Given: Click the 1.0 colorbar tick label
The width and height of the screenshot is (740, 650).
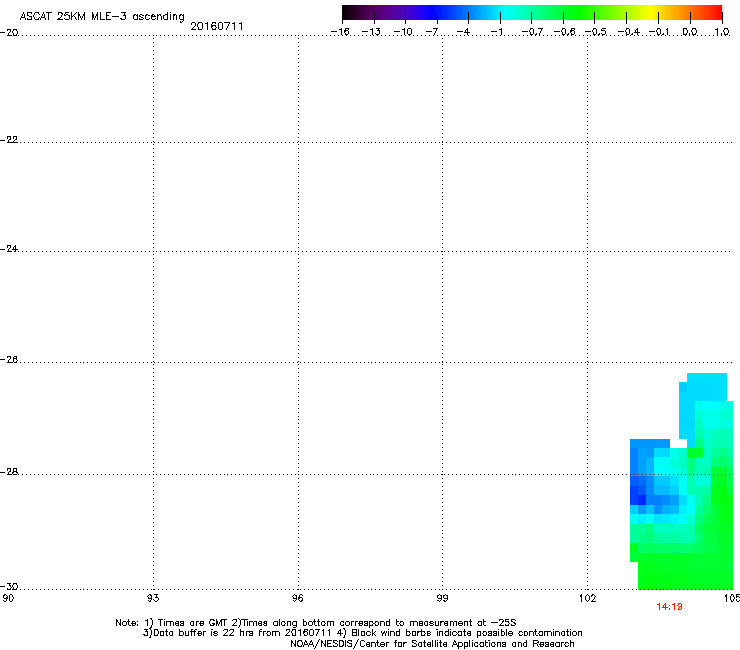Looking at the screenshot, I should (x=722, y=32).
